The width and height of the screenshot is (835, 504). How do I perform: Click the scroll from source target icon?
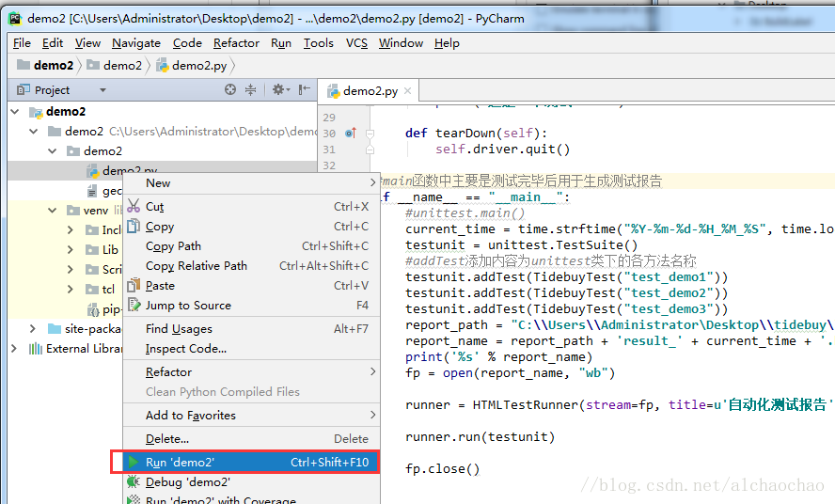(230, 89)
